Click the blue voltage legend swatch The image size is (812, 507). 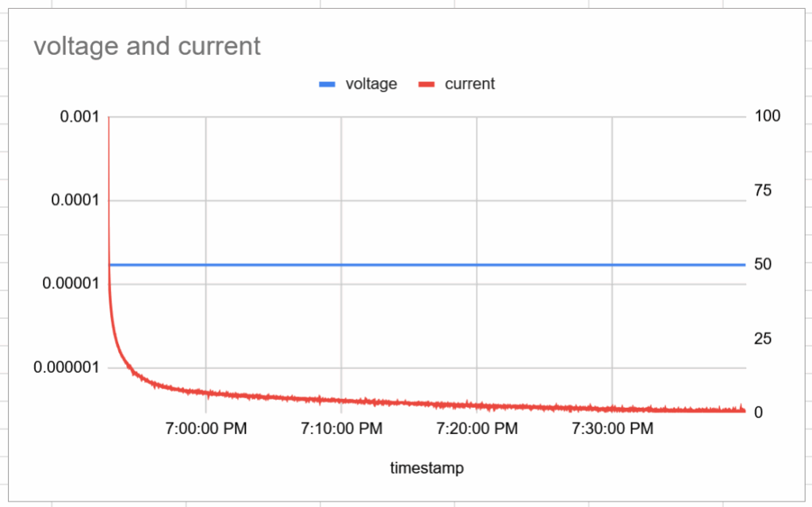(x=327, y=84)
